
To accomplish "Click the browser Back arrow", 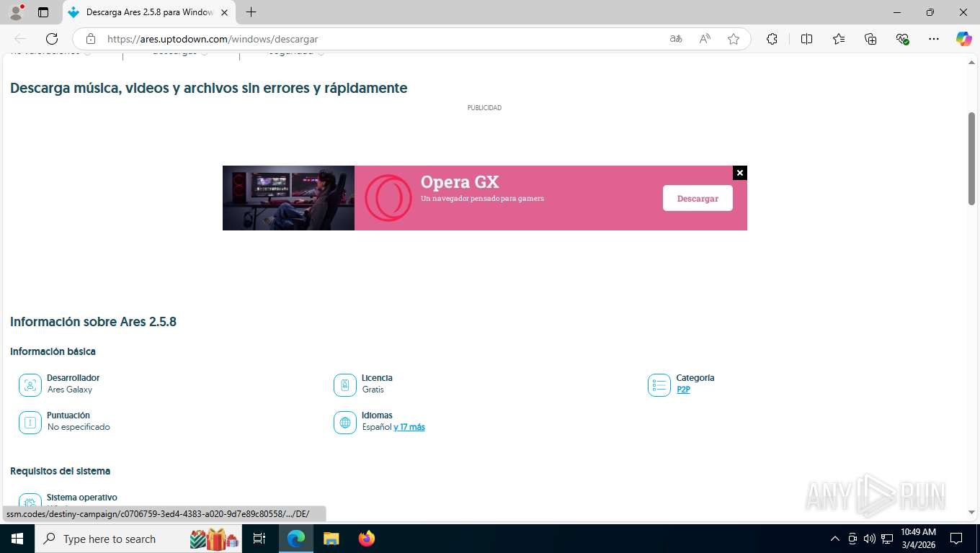I will 20,39.
